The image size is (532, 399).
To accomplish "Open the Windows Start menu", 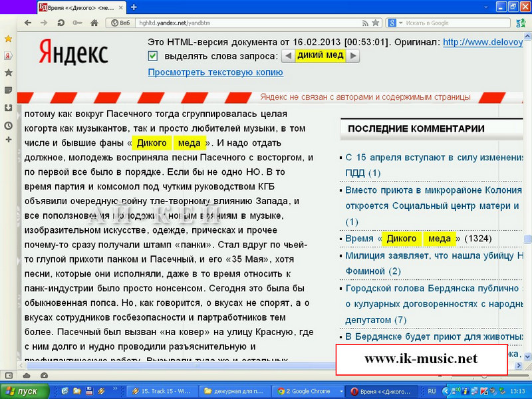I will point(23,391).
